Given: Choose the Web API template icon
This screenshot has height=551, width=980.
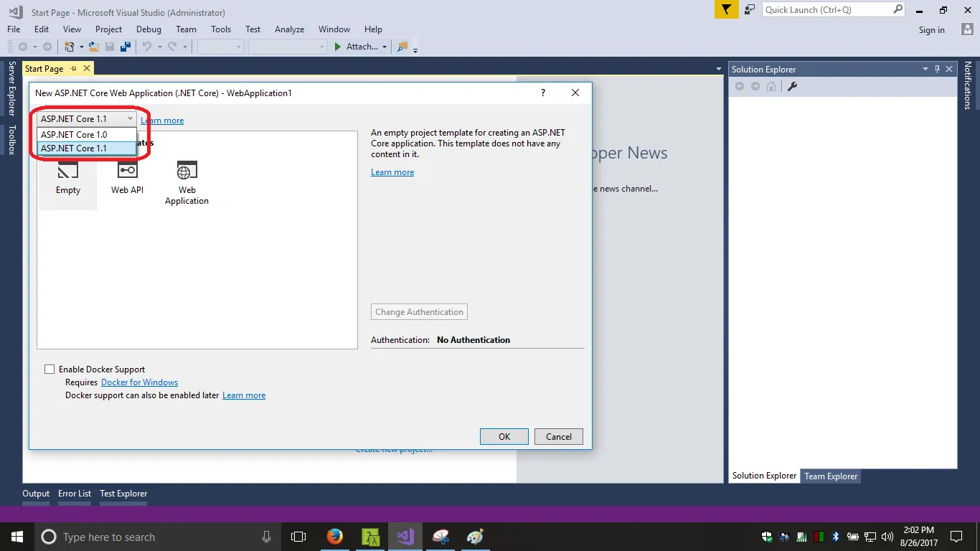Looking at the screenshot, I should pyautogui.click(x=127, y=170).
